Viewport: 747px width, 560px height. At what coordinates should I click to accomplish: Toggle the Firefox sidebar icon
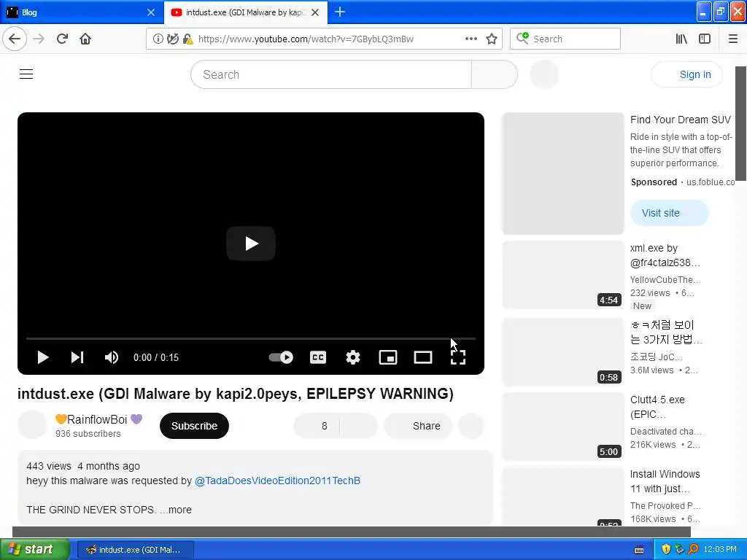click(x=705, y=39)
